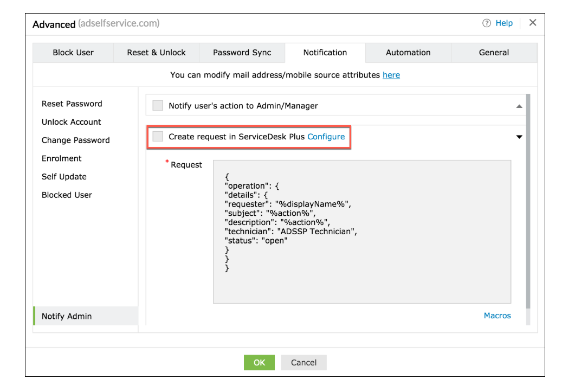
Task: Choose Unlock Account in the left list
Action: coord(72,122)
